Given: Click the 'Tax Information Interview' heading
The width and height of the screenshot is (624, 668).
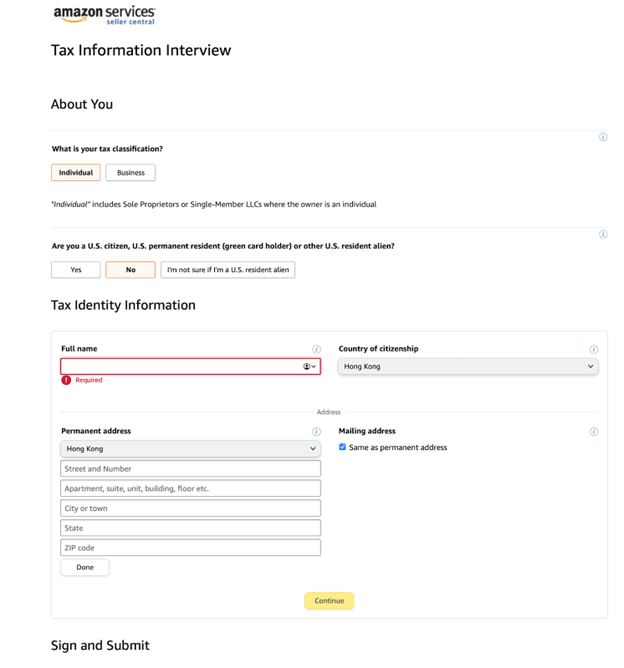Looking at the screenshot, I should click(x=141, y=50).
